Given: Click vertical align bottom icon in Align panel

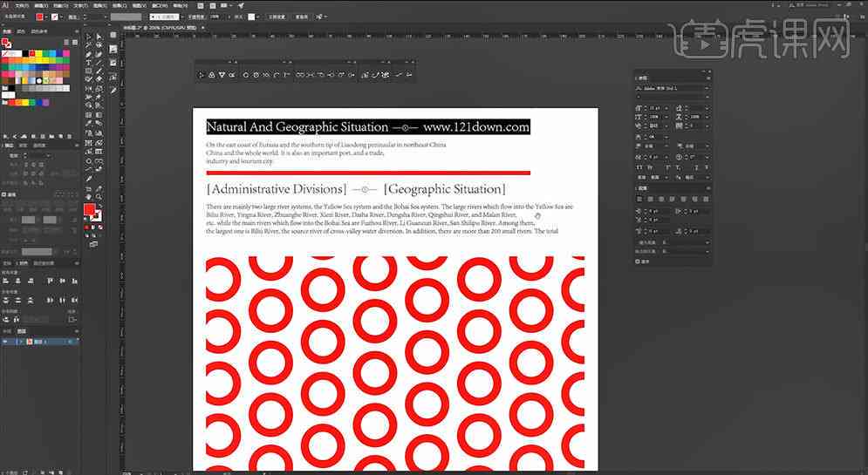Looking at the screenshot, I should point(74,281).
